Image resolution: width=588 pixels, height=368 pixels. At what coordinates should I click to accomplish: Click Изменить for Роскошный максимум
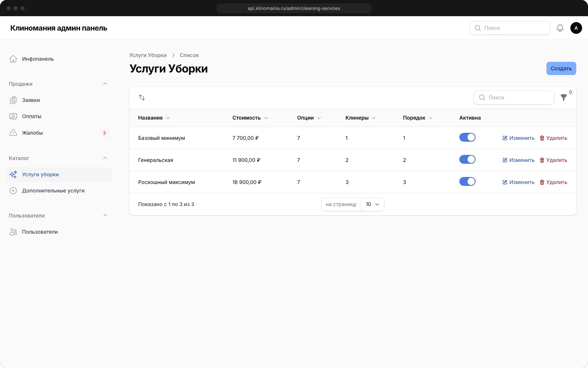519,182
